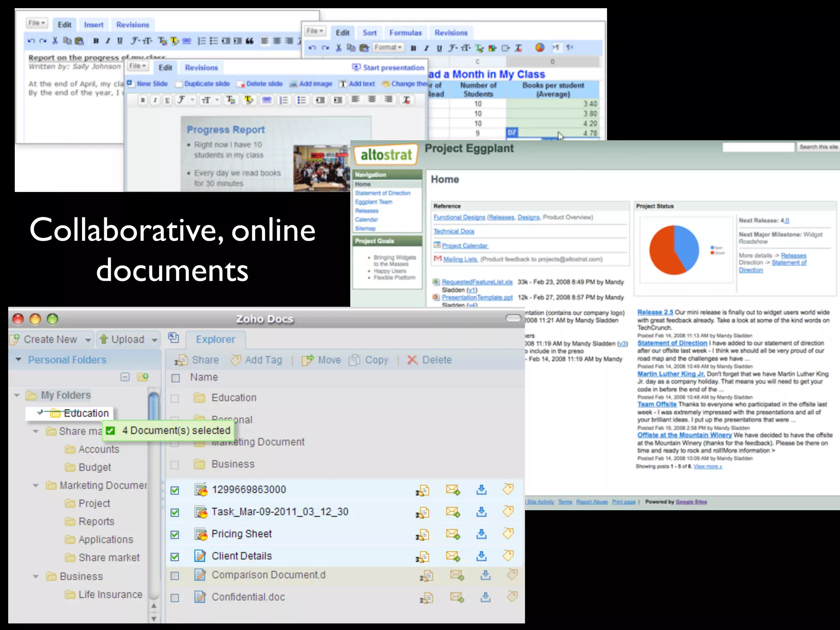This screenshot has width=840, height=630.
Task: Uncheck the Task_Mar-09-2011 file checkbox
Action: (x=175, y=513)
